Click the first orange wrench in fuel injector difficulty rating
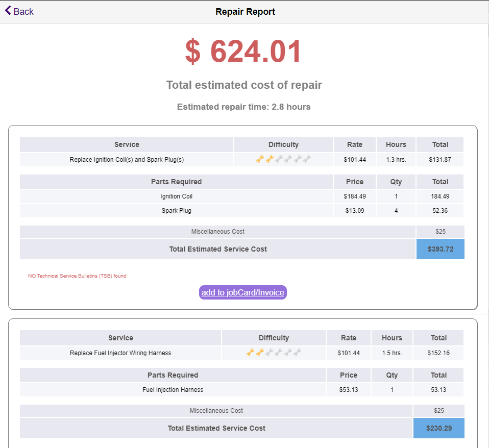 pos(250,352)
